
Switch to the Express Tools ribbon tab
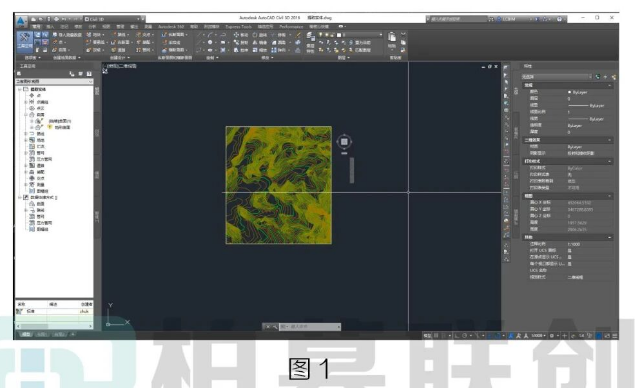coord(239,27)
